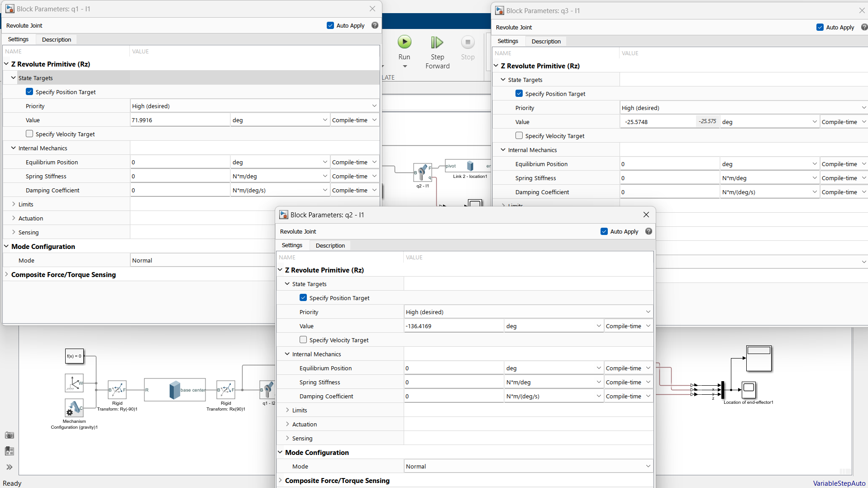This screenshot has height=488, width=868.
Task: Select the q1 - l2 revolute joint block
Action: (x=267, y=390)
